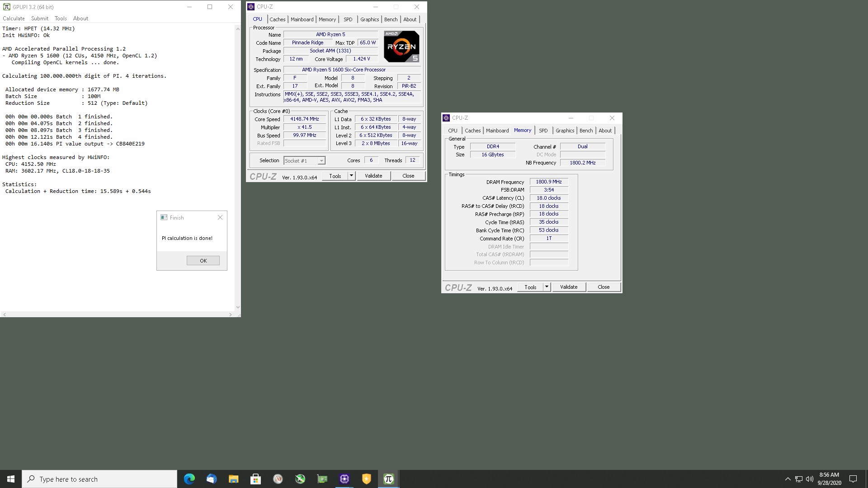Switch to CPU-Z via taskbar icon
Screen dimensions: 868x488
click(344, 479)
